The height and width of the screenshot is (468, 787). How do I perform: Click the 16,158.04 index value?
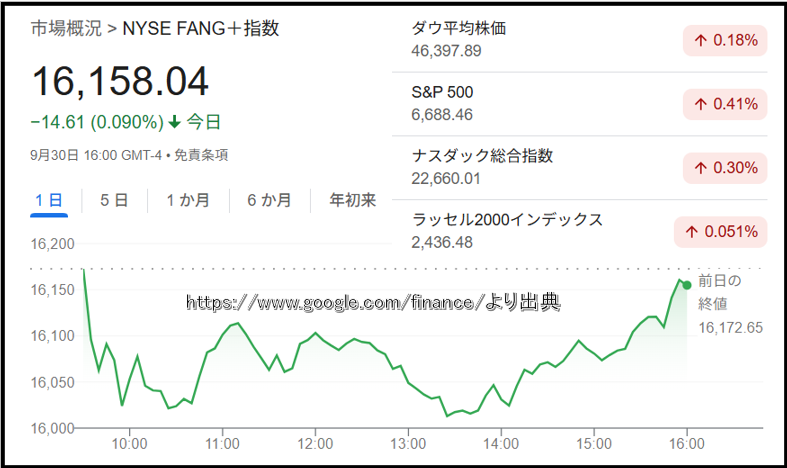pyautogui.click(x=120, y=82)
